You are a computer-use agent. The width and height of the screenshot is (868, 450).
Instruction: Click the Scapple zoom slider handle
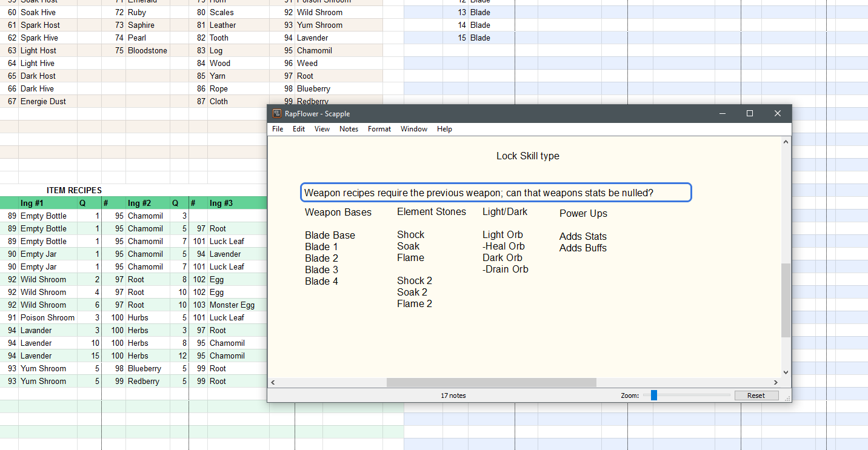pyautogui.click(x=654, y=395)
